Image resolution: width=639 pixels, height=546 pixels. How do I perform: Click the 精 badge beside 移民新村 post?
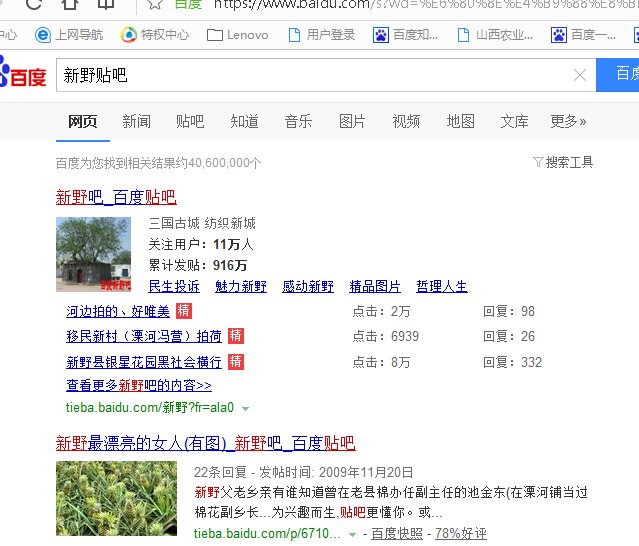tap(236, 336)
